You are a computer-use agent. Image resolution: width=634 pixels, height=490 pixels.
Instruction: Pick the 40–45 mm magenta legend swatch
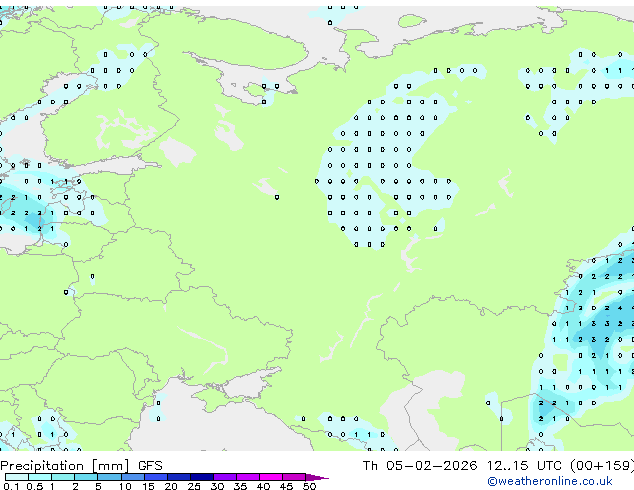pos(271,477)
